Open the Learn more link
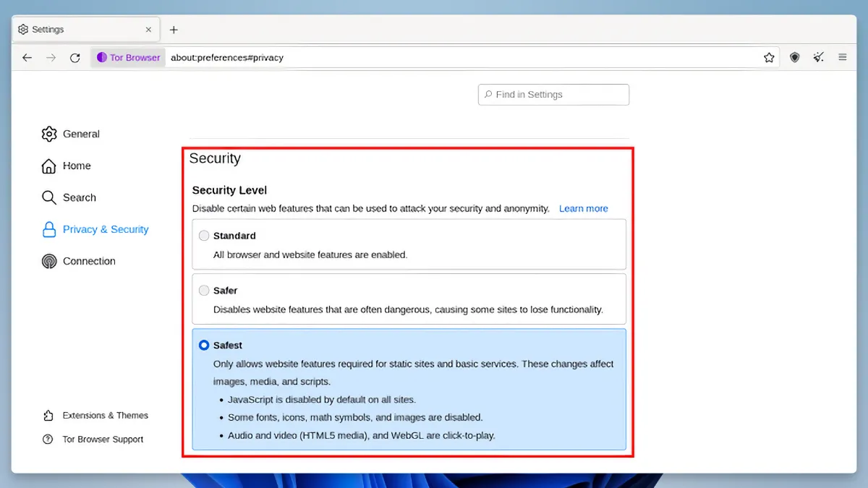This screenshot has width=868, height=488. [x=583, y=208]
